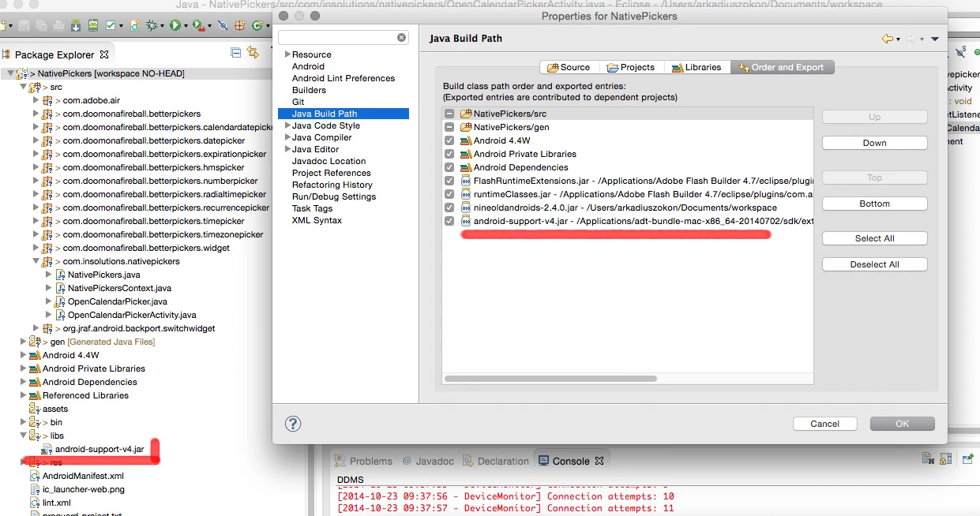This screenshot has width=980, height=516.
Task: Switch to the Libraries tab
Action: click(x=697, y=67)
